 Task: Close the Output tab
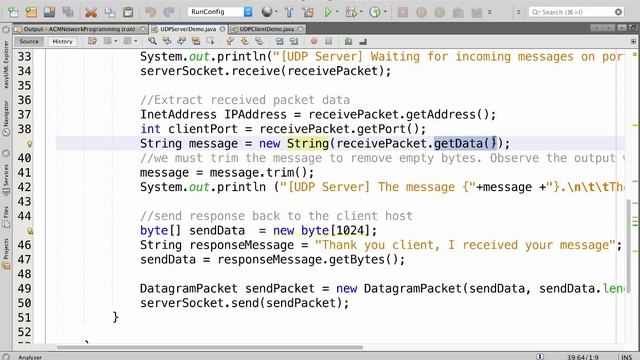point(142,29)
